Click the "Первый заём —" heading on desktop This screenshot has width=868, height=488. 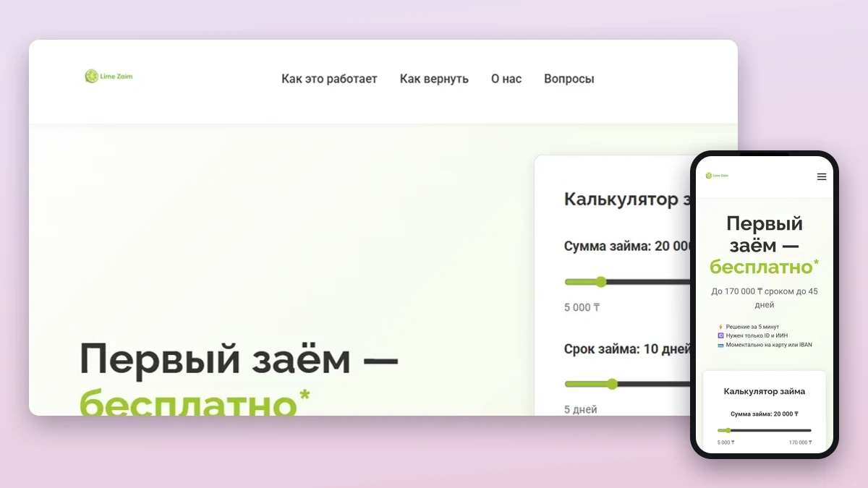pyautogui.click(x=239, y=359)
